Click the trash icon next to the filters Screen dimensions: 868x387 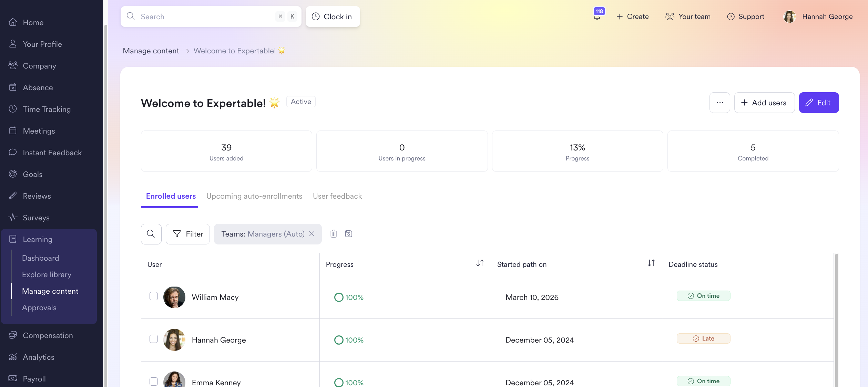(333, 234)
